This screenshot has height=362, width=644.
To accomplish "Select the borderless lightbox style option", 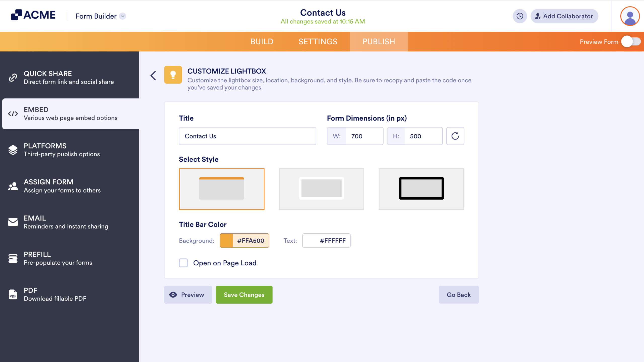I will coord(321,189).
